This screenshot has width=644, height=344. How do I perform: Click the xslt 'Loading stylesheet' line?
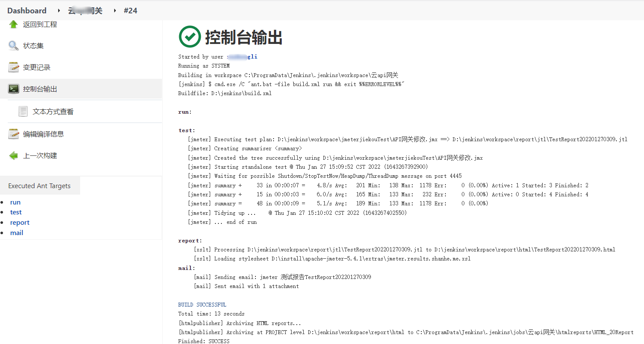click(x=332, y=258)
